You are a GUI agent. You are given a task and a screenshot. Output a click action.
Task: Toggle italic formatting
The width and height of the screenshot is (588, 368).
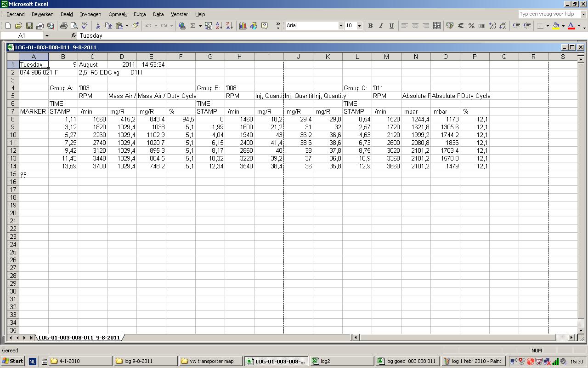point(381,26)
